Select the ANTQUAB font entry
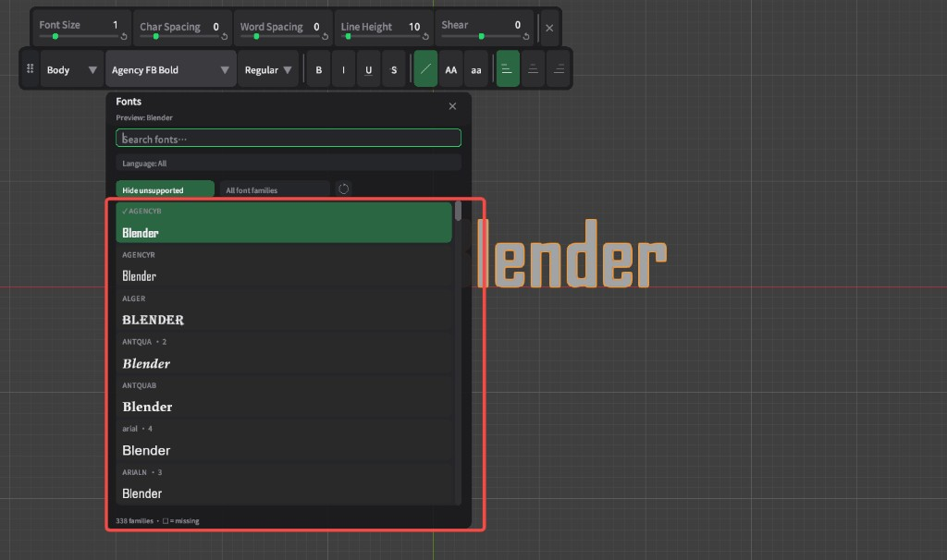This screenshot has height=560, width=947. click(x=283, y=397)
